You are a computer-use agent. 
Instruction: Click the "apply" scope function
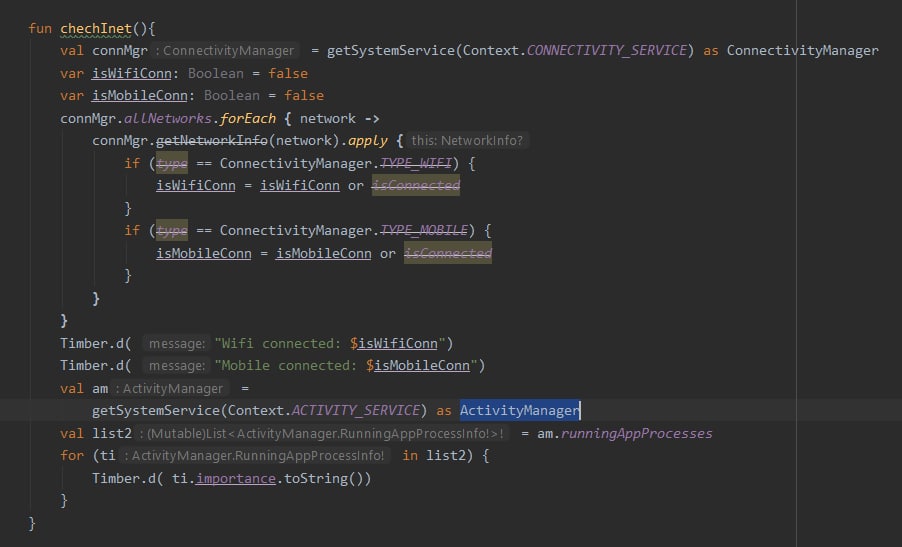coord(368,140)
